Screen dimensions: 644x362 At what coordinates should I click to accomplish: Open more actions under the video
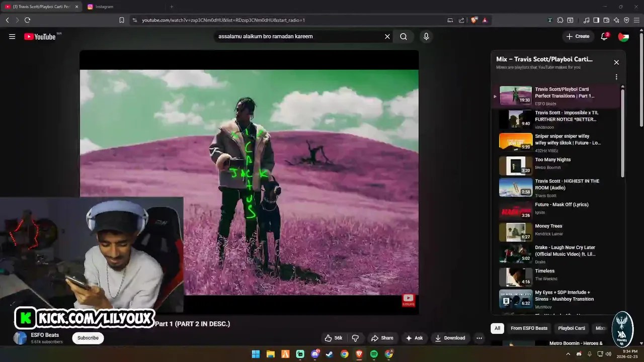[x=479, y=338]
